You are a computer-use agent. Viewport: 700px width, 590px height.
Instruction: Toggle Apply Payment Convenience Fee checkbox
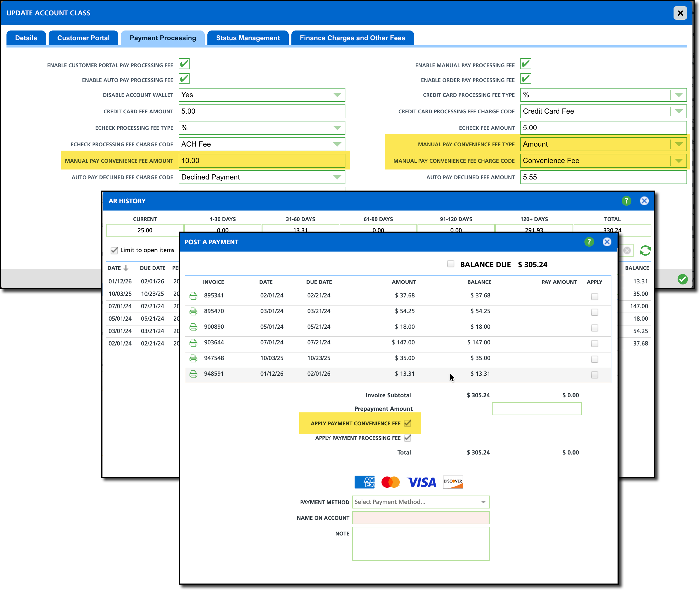point(407,423)
